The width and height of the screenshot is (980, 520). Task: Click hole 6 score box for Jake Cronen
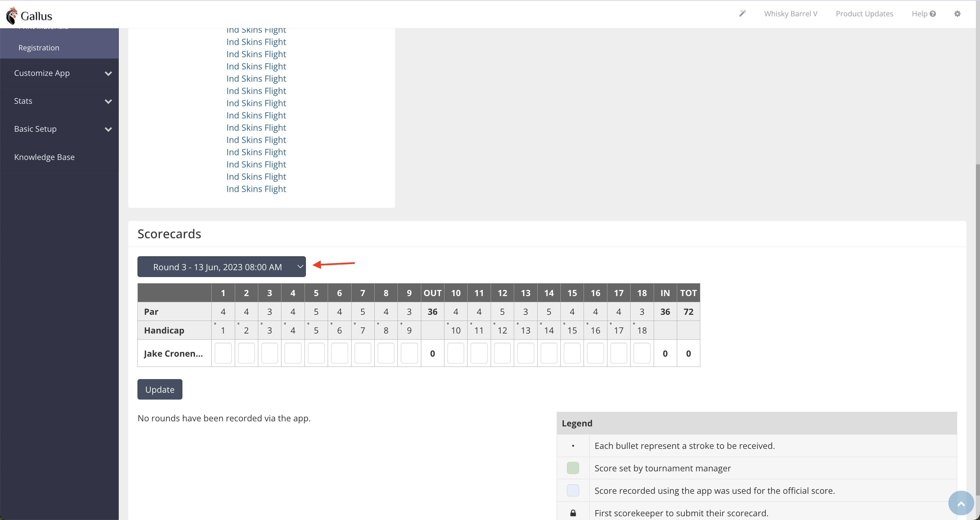coord(339,353)
